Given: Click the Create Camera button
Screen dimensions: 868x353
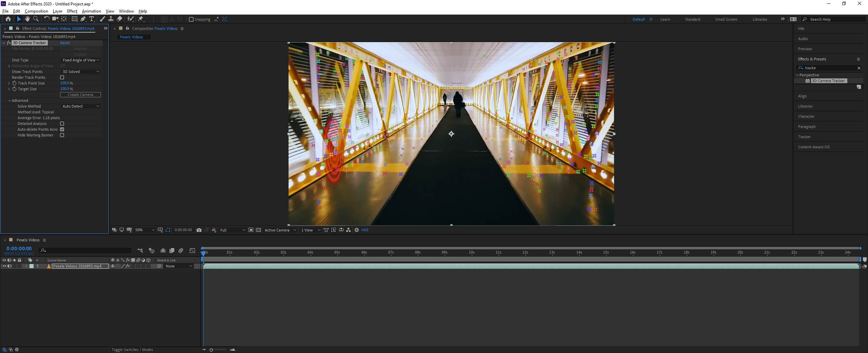Looking at the screenshot, I should click(x=80, y=95).
